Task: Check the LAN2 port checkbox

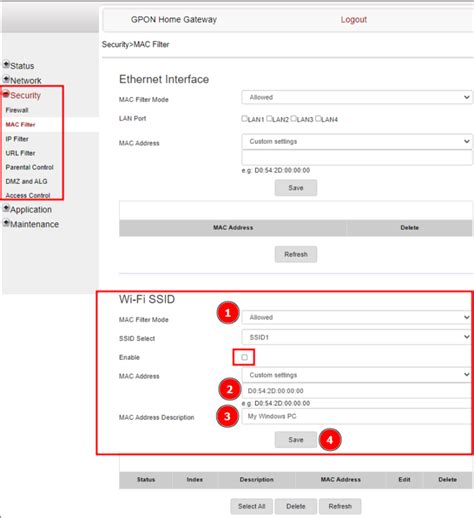Action: pos(269,118)
